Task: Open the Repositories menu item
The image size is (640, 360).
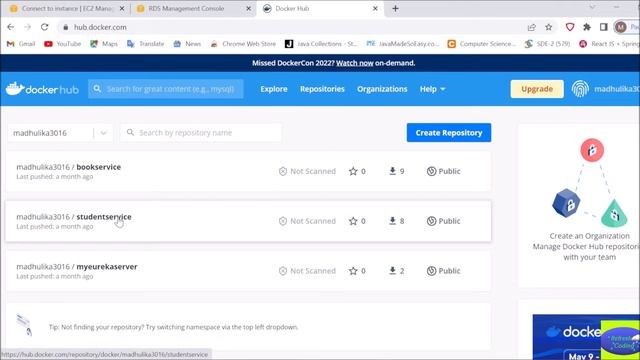Action: pyautogui.click(x=322, y=89)
